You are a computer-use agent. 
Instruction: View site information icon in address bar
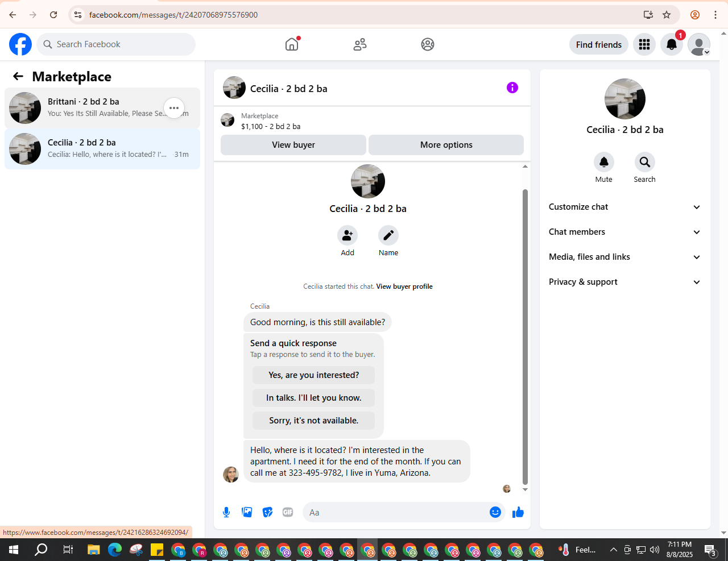point(78,15)
